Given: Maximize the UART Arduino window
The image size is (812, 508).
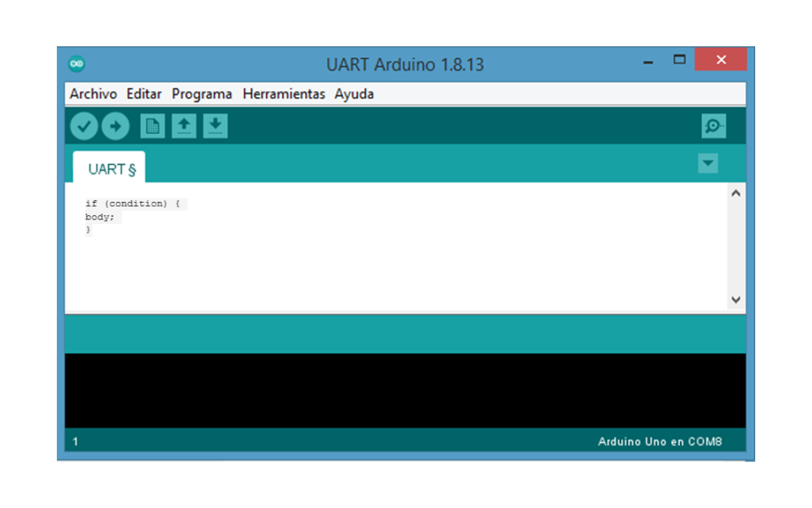Looking at the screenshot, I should [x=679, y=60].
